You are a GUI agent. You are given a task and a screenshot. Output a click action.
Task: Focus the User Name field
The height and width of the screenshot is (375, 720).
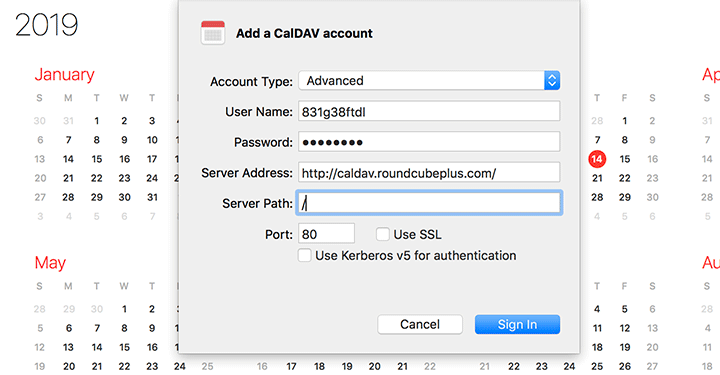coord(429,112)
